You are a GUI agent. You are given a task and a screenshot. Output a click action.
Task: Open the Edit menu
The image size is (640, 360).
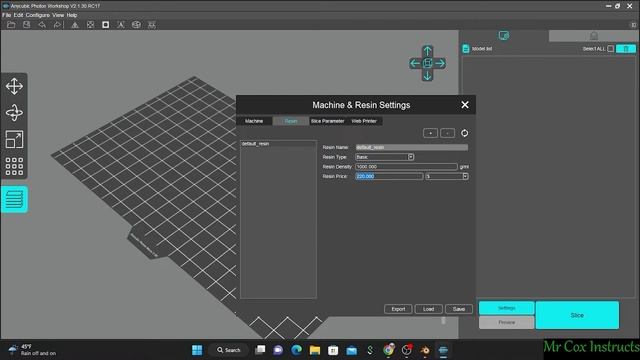(18, 15)
